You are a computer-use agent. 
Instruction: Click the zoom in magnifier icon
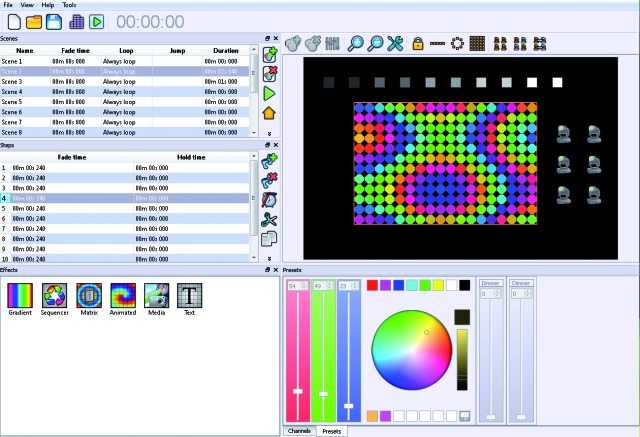(356, 43)
